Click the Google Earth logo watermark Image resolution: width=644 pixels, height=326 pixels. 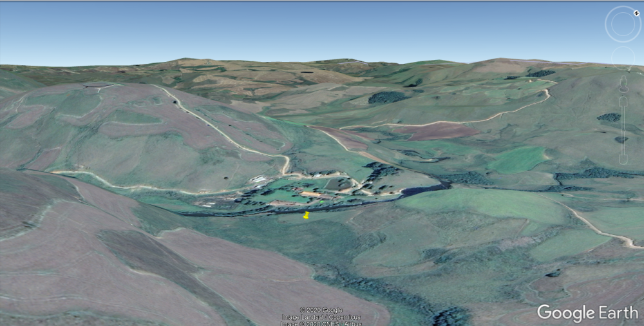click(x=589, y=312)
